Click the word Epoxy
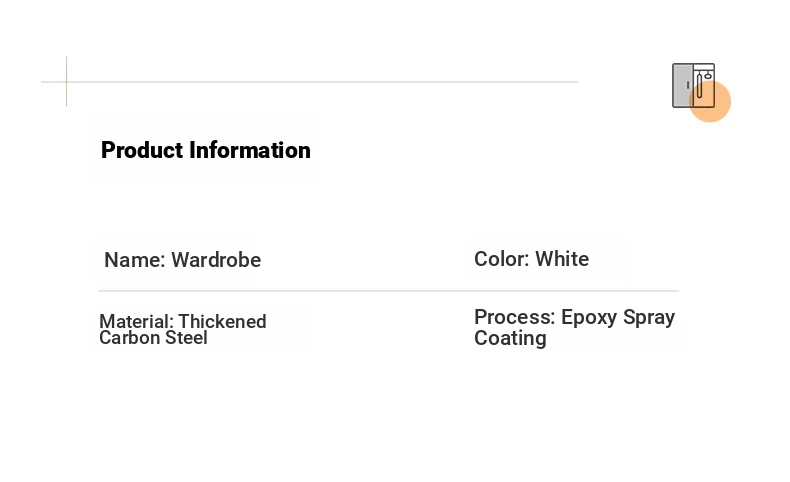The width and height of the screenshot is (790, 482). [x=589, y=317]
